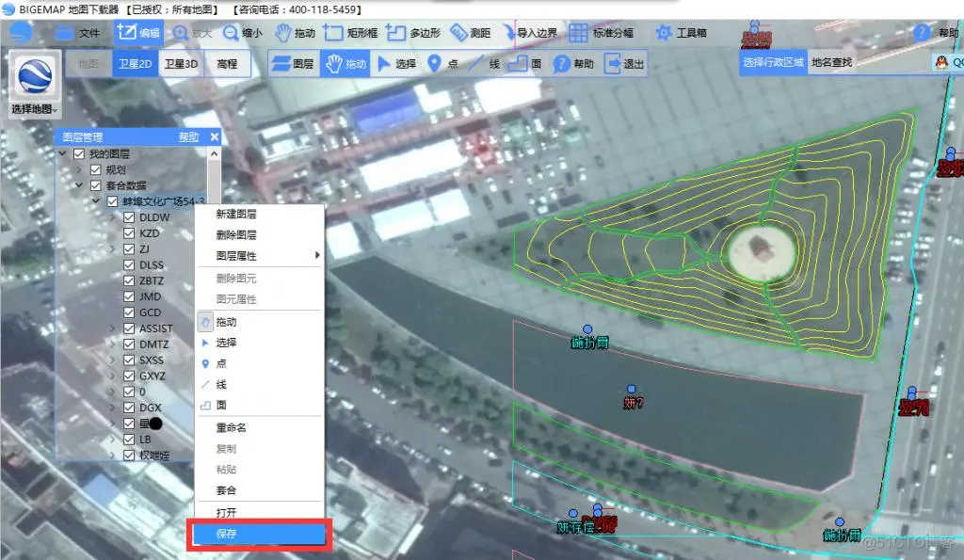This screenshot has width=964, height=560.
Task: Open the 文件 menu
Action: tap(84, 33)
